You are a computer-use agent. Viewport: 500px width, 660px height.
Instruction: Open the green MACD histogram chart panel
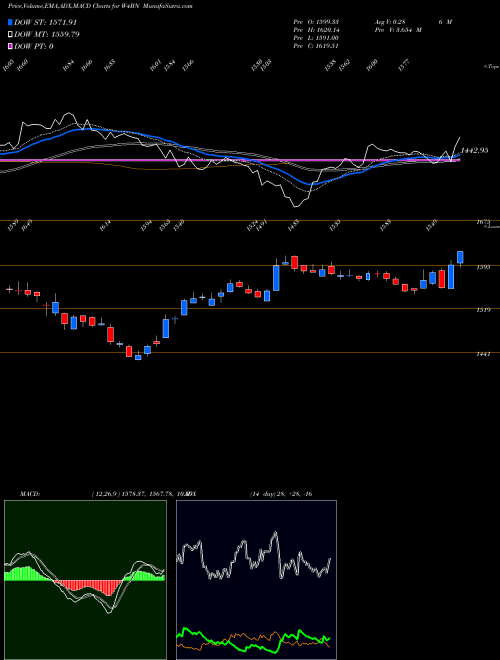point(85,580)
